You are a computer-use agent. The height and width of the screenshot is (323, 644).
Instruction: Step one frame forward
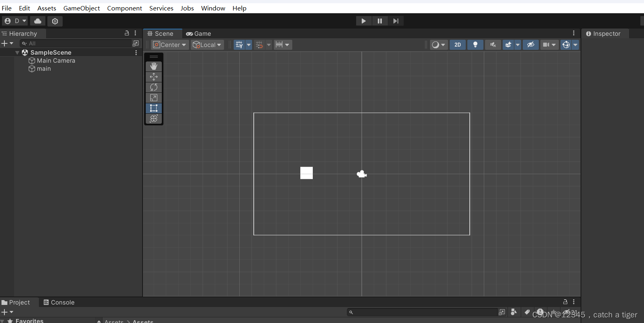pos(396,21)
